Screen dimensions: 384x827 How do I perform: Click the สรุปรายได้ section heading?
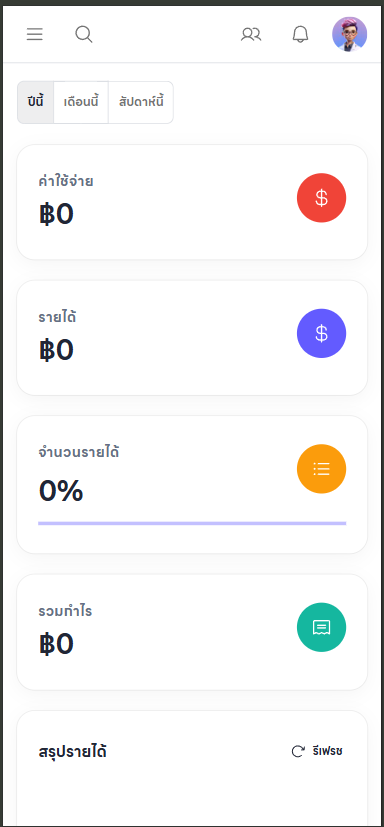[x=72, y=752]
